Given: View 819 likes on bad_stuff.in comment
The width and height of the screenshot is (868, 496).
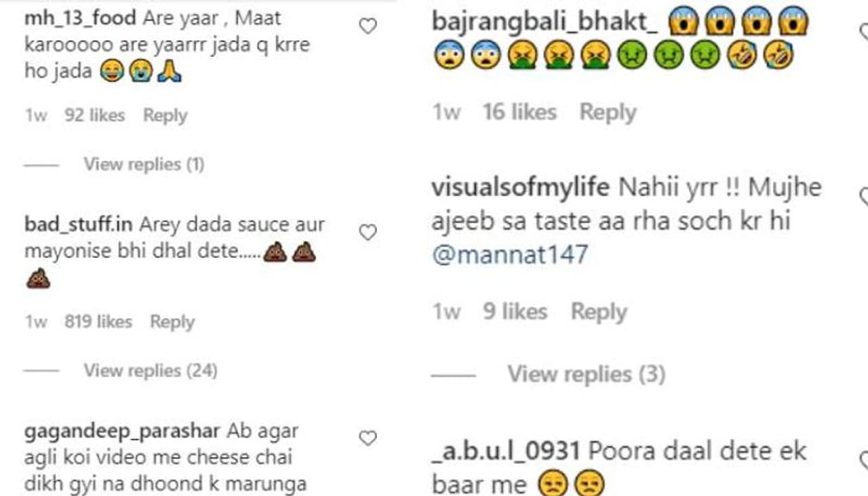Looking at the screenshot, I should click(98, 322).
